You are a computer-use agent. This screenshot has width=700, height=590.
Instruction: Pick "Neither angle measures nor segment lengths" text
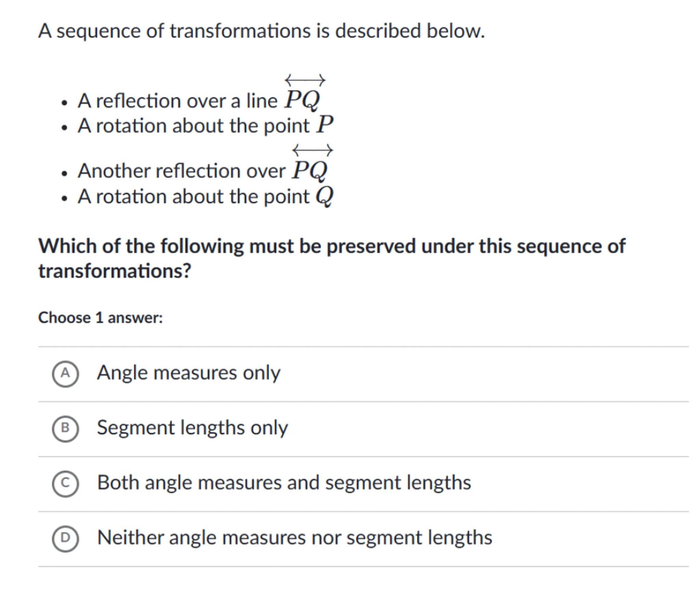[x=294, y=538]
